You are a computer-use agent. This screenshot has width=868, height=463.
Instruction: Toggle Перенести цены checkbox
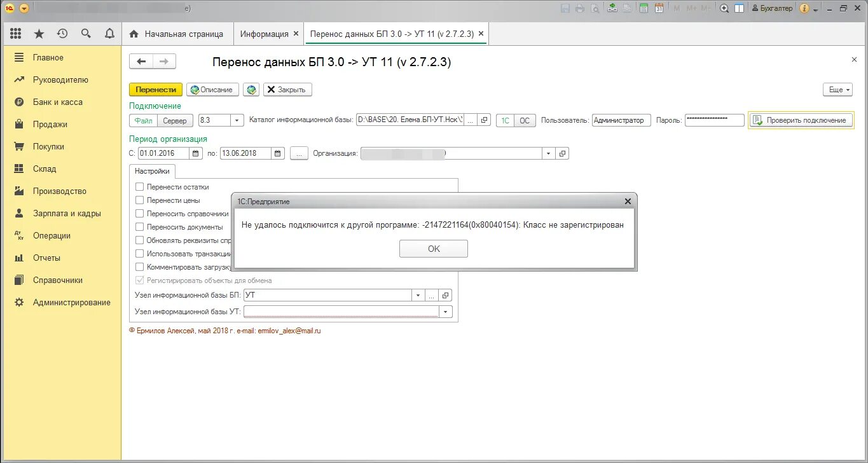pos(139,200)
